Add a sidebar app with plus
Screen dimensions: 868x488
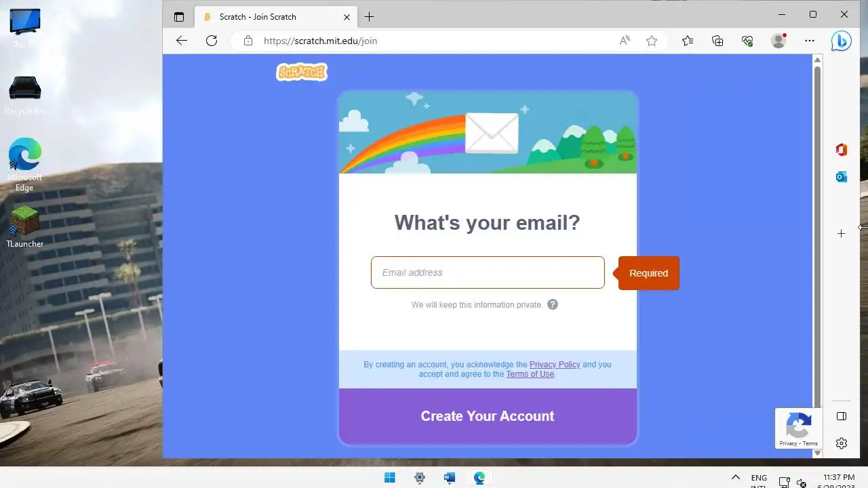click(842, 234)
